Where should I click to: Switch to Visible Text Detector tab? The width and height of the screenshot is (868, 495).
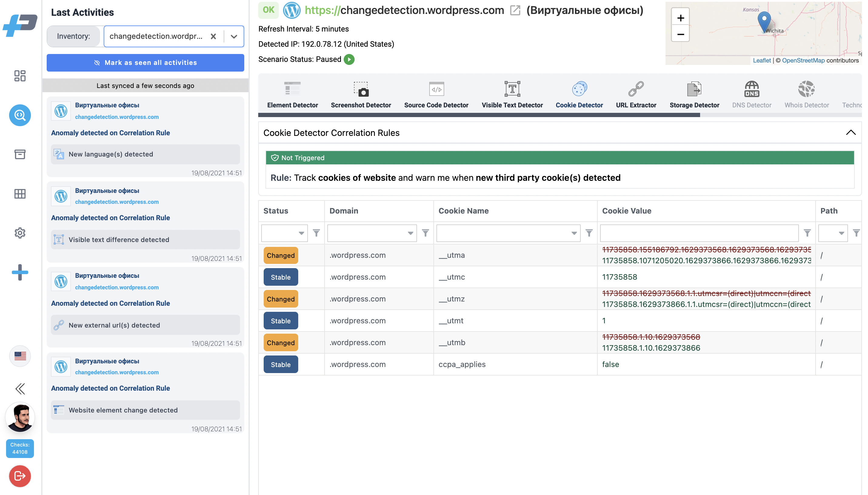[x=512, y=95]
